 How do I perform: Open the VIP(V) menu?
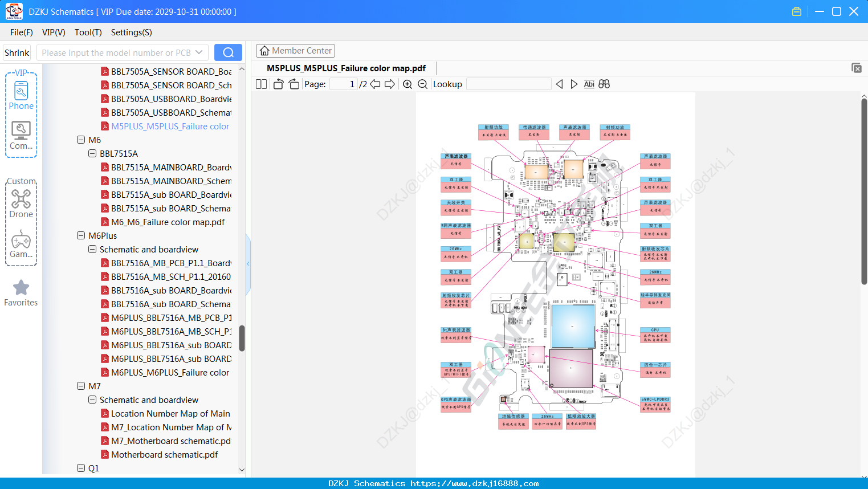tap(54, 32)
